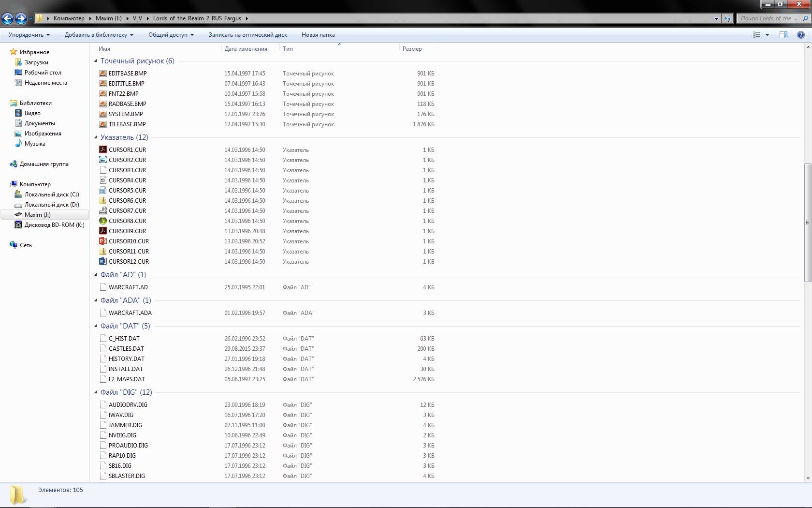Select the SYSTEM.BMP file icon
The width and height of the screenshot is (812, 508).
point(103,114)
